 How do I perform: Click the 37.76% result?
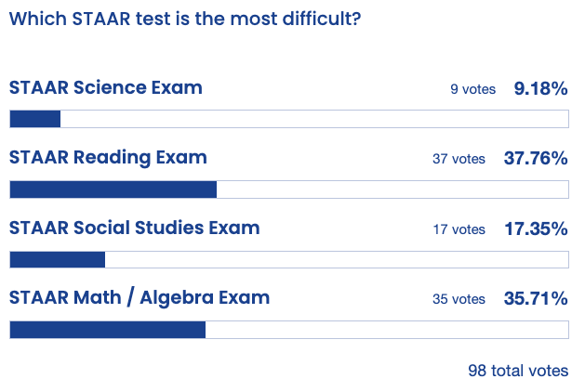tap(535, 159)
